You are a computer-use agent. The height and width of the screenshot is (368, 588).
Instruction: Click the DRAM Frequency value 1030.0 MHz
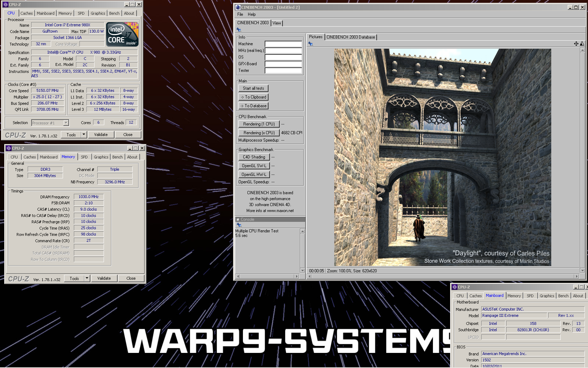click(89, 197)
